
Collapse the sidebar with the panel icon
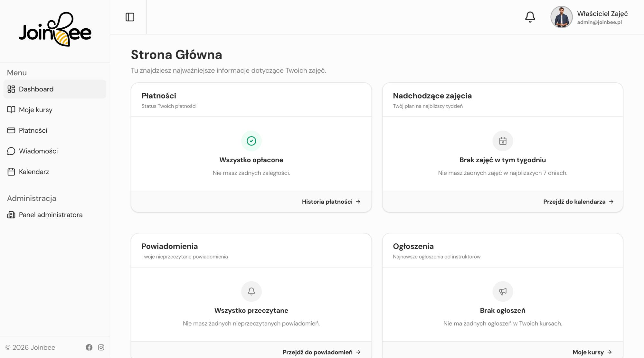tap(130, 17)
